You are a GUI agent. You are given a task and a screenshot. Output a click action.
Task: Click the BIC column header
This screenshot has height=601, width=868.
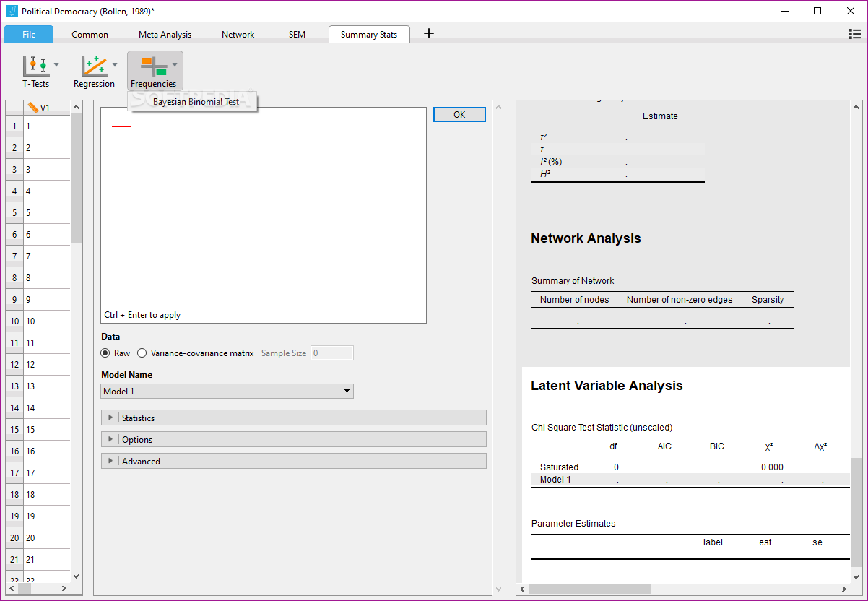pyautogui.click(x=716, y=446)
